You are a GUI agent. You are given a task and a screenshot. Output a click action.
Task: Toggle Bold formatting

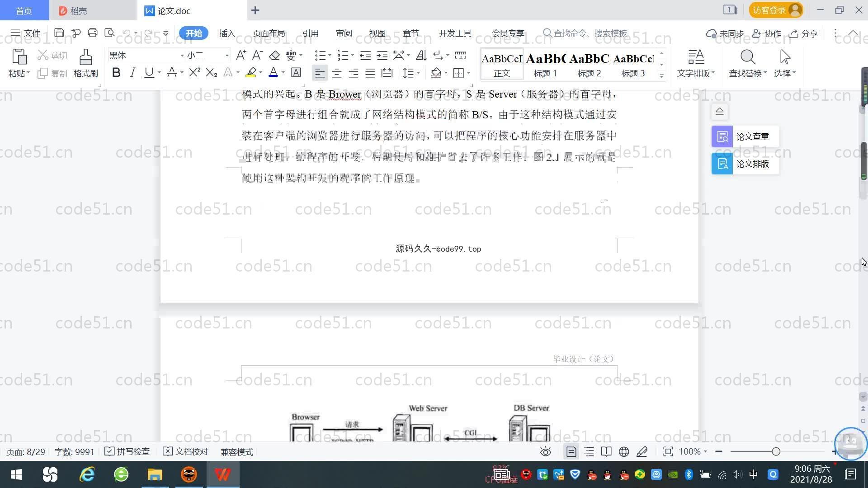pyautogui.click(x=116, y=73)
